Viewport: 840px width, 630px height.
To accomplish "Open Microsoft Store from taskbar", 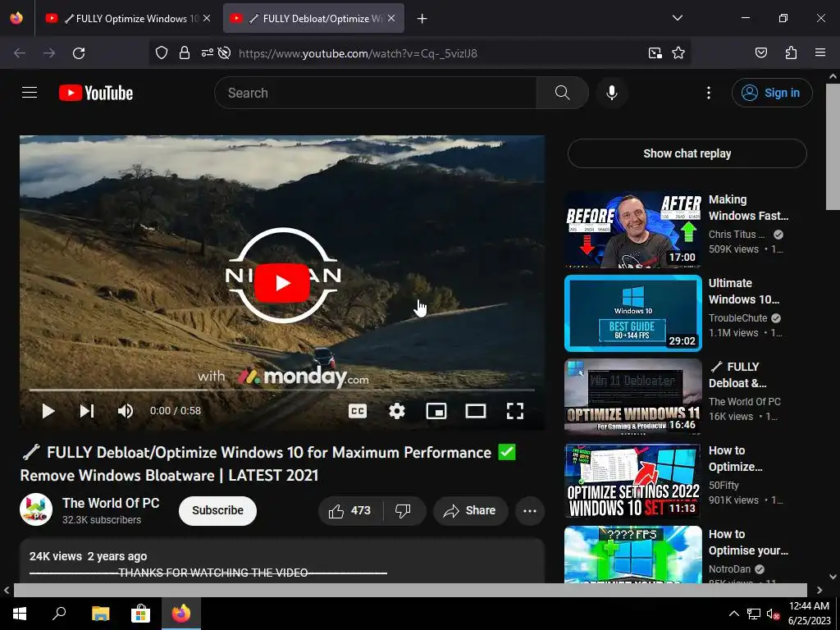I will [140, 614].
